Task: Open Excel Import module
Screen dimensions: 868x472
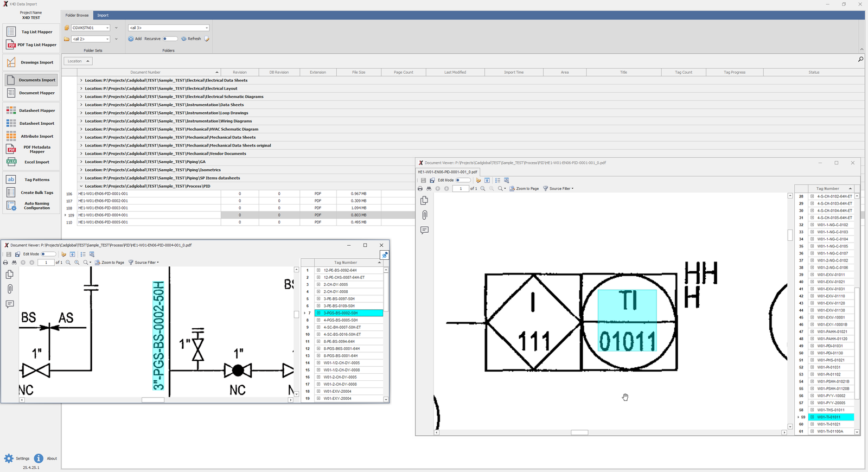Action: (x=31, y=162)
